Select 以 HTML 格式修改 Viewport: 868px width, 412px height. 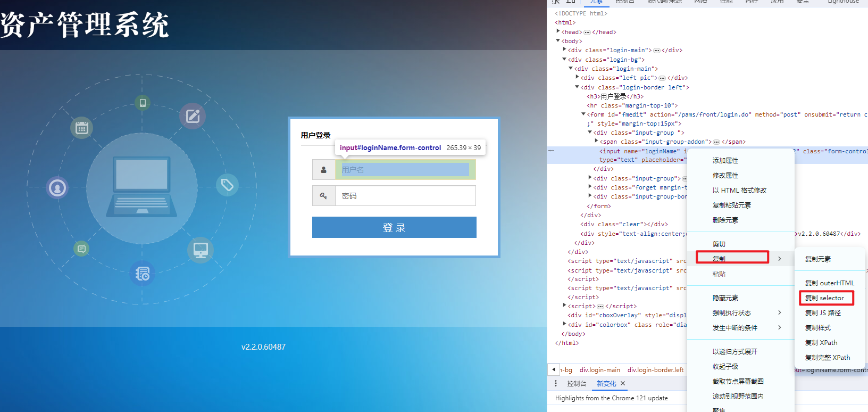pyautogui.click(x=741, y=190)
